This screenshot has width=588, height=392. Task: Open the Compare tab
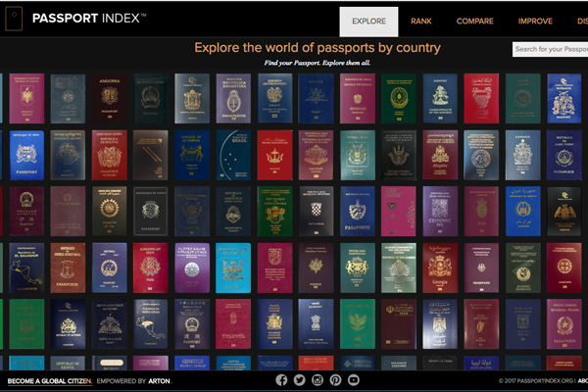point(474,21)
